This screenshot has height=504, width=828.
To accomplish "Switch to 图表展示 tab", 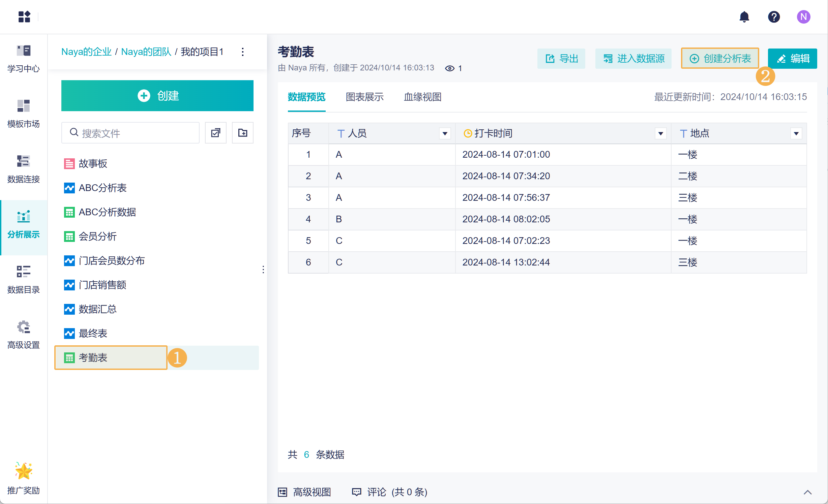I will tap(364, 97).
